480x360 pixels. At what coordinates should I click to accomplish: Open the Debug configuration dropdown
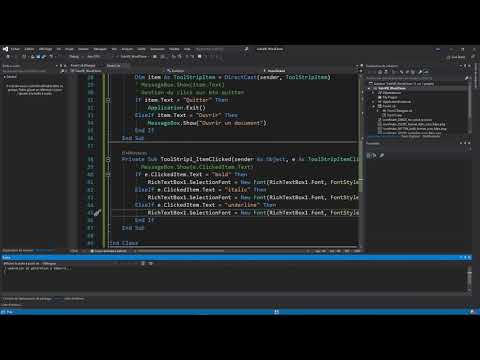(x=76, y=57)
